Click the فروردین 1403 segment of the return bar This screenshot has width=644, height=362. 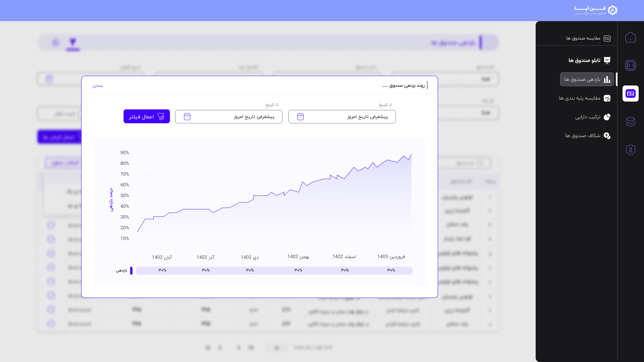[391, 270]
